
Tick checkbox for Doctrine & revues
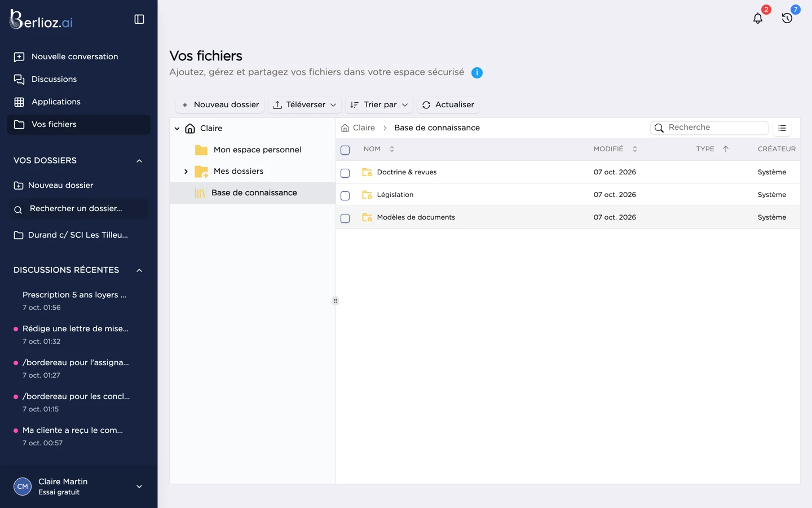[x=345, y=173]
